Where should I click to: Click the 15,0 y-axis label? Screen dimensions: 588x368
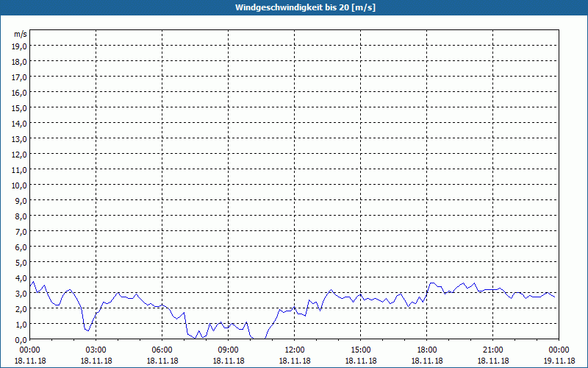(x=19, y=108)
